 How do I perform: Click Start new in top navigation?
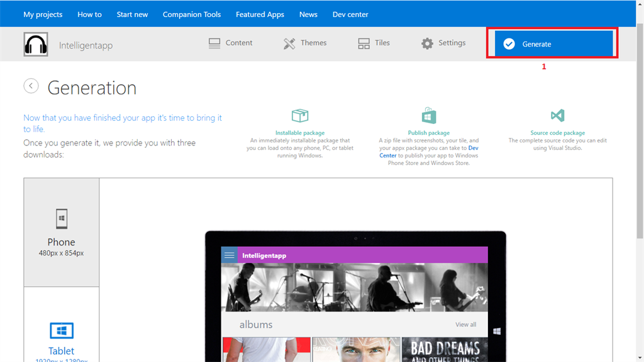[132, 14]
